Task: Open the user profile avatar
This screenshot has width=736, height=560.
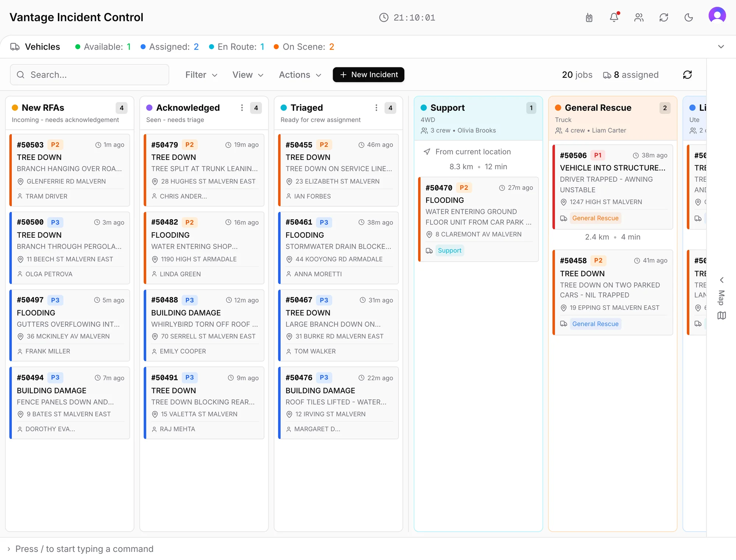Action: pyautogui.click(x=717, y=15)
